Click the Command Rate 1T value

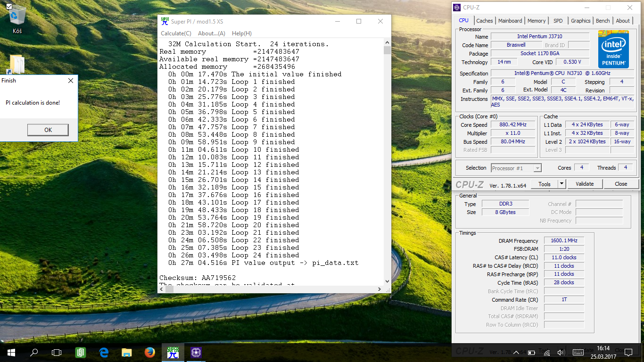pyautogui.click(x=564, y=300)
